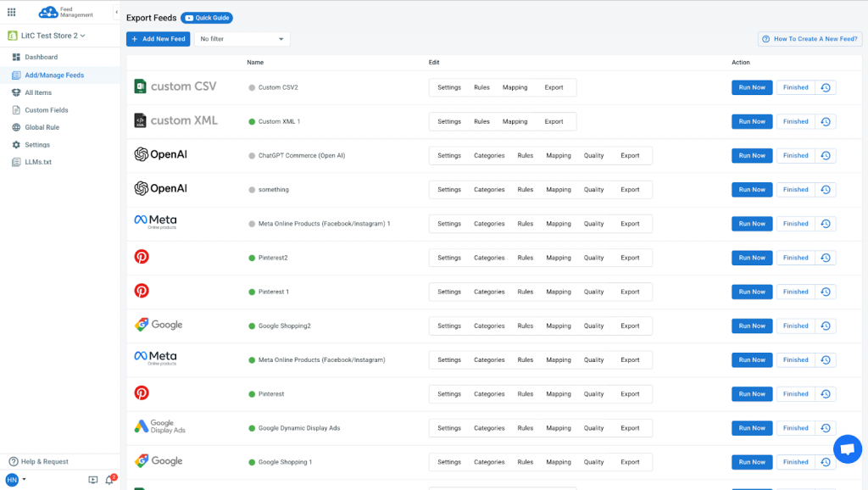Collapse the left sidebar panel
Screen dimensions: 868x490
tap(116, 12)
